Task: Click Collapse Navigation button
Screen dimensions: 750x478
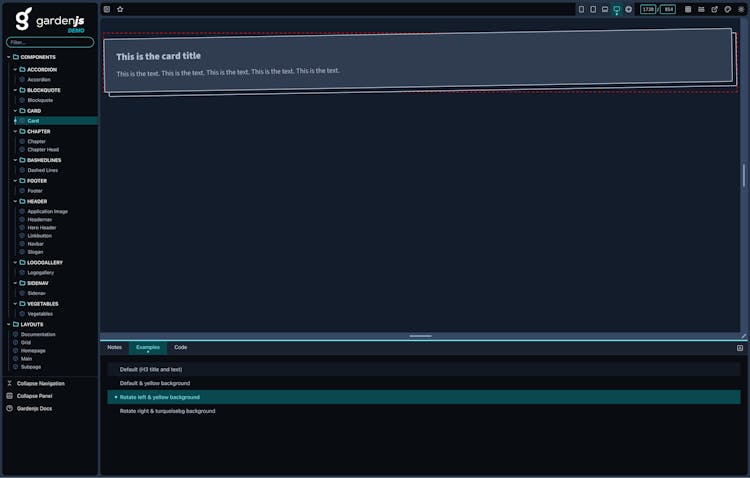Action: click(40, 383)
